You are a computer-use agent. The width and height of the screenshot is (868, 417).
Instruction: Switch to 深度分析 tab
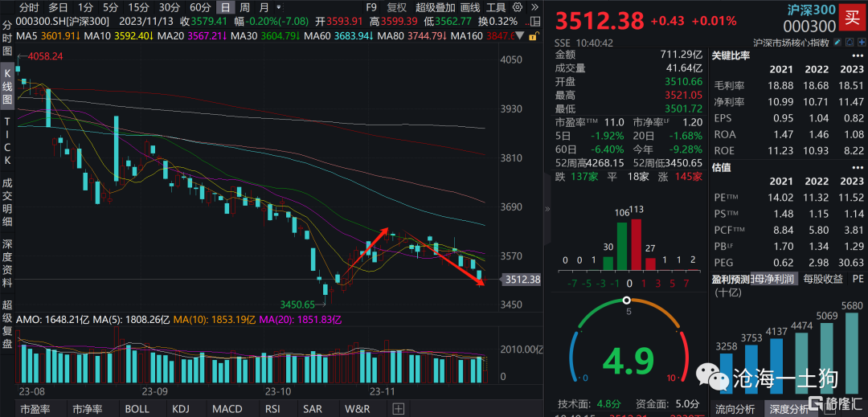tap(788, 410)
